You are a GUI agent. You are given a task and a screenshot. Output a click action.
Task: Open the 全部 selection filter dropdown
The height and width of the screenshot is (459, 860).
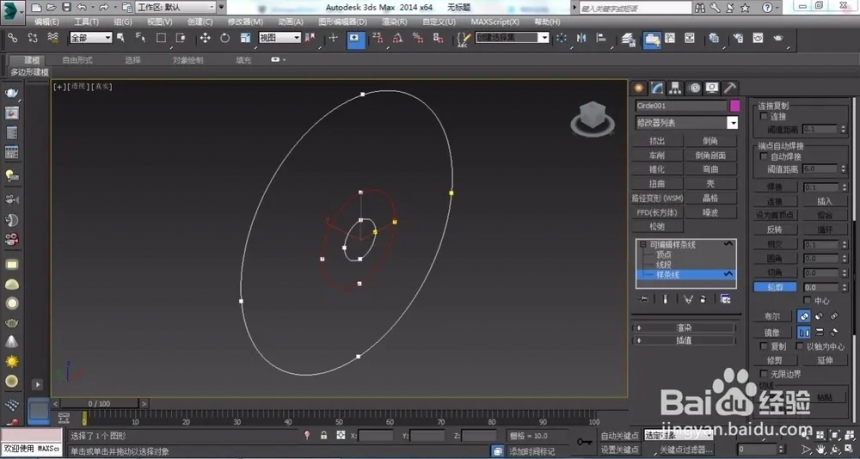point(90,38)
